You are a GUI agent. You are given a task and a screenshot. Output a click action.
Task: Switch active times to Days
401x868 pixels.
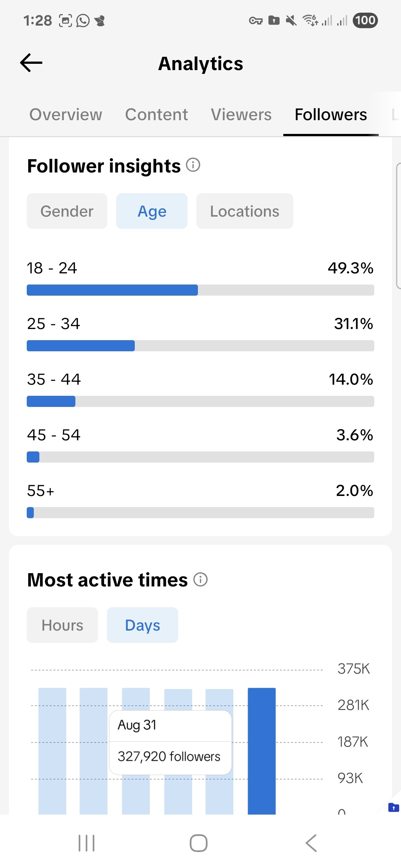point(143,625)
